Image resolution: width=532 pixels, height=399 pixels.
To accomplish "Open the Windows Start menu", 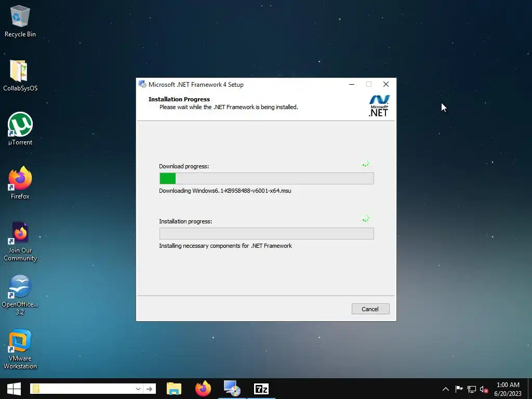I will point(14,389).
